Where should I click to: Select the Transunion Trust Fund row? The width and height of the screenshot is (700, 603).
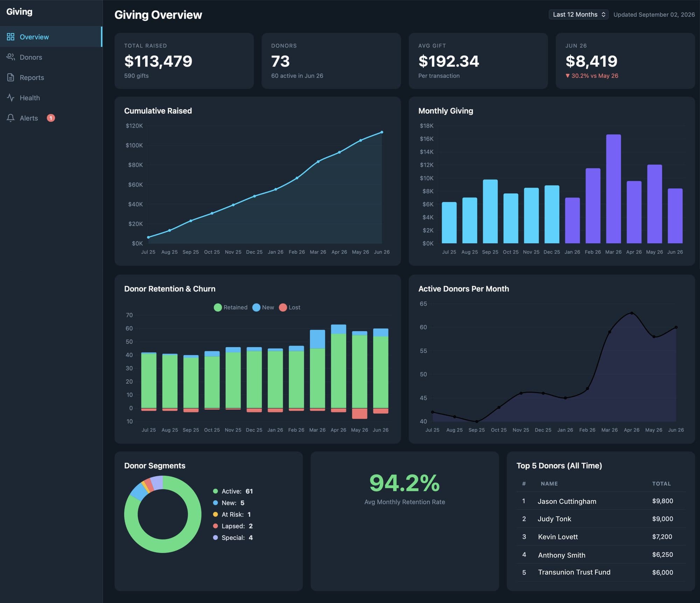(x=601, y=573)
